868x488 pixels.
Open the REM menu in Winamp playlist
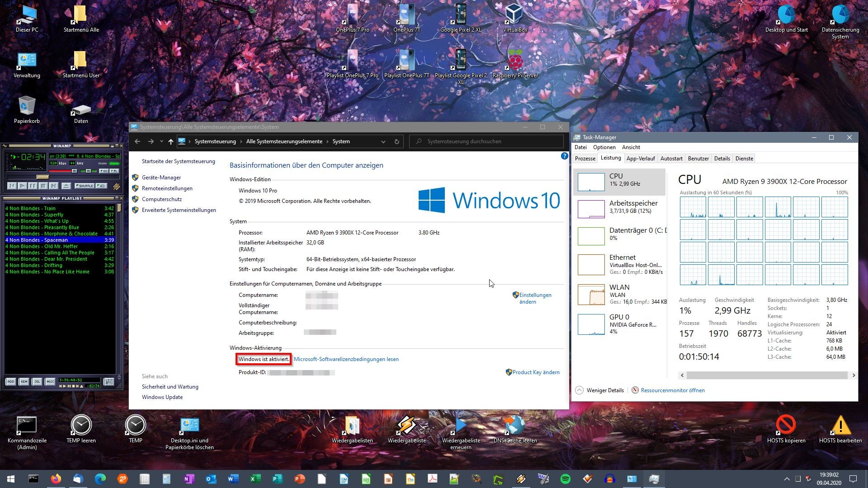click(24, 382)
